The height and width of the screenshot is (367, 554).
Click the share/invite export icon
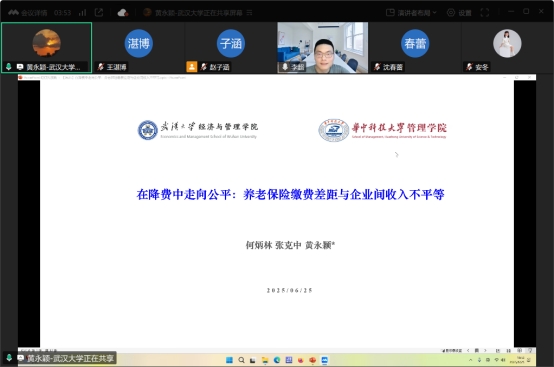[x=99, y=13]
